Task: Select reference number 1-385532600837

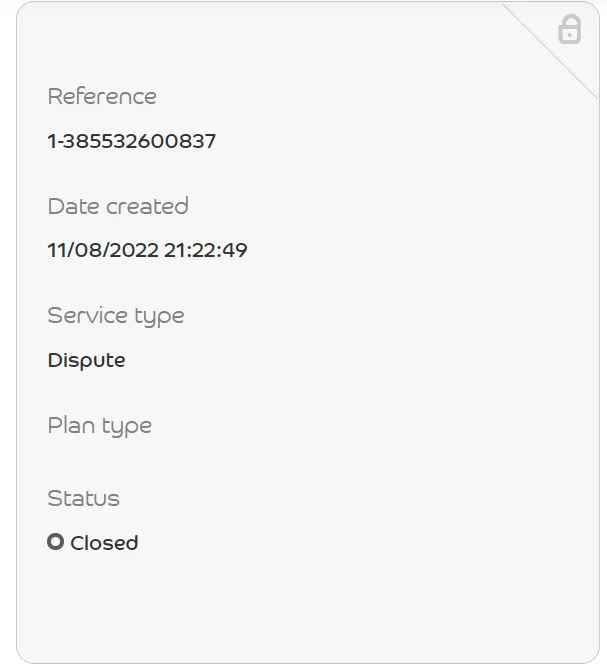Action: (x=131, y=141)
